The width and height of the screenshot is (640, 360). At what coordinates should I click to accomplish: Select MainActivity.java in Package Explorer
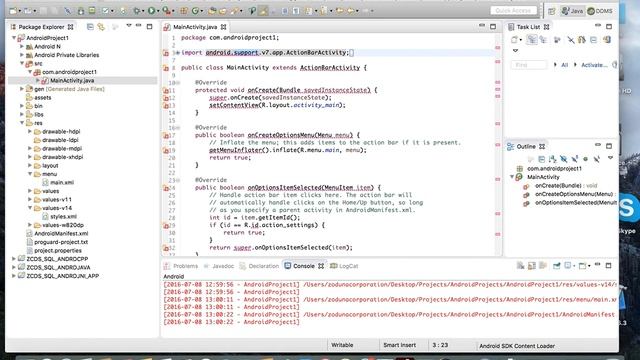72,80
